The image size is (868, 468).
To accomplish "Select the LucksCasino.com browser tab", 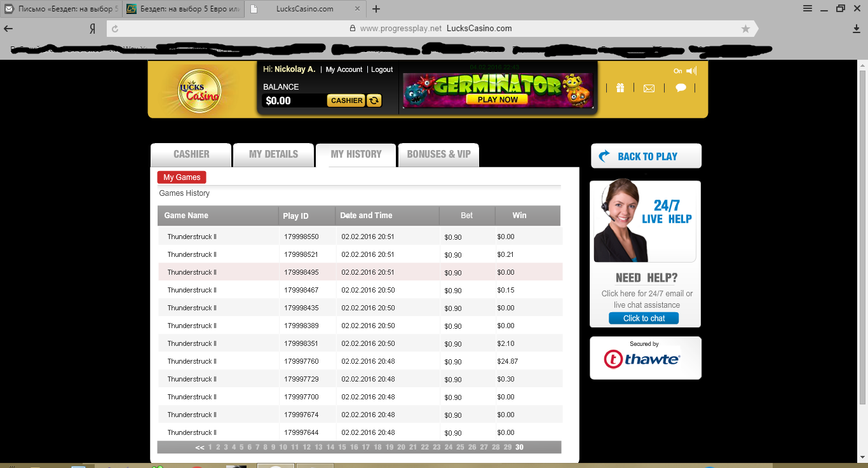I will [x=304, y=9].
